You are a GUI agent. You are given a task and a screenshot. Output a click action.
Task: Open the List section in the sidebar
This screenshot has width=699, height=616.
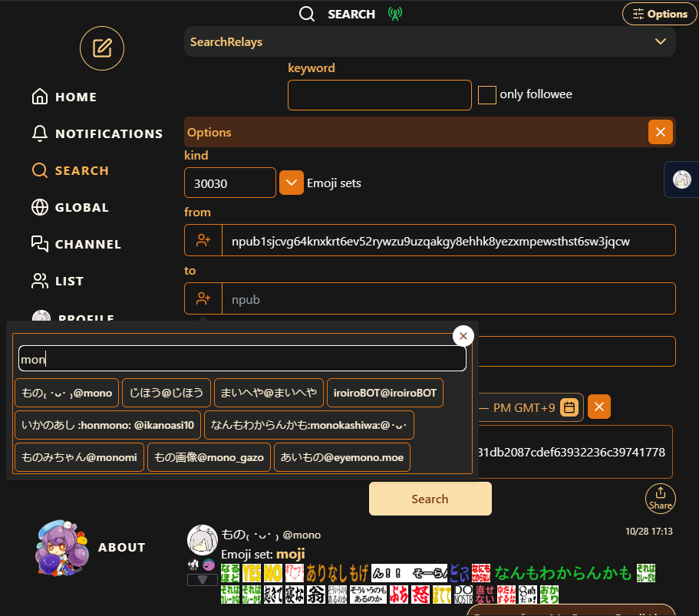point(58,282)
